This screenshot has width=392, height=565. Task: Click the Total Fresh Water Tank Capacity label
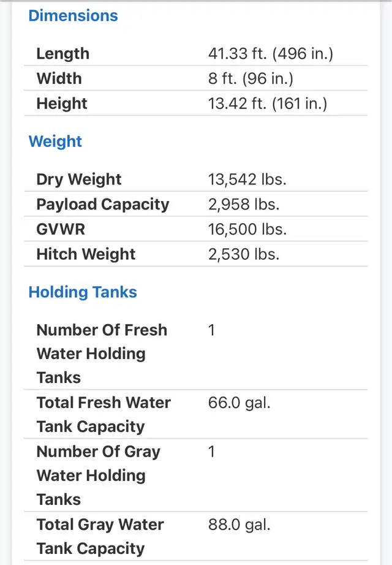[x=104, y=414]
